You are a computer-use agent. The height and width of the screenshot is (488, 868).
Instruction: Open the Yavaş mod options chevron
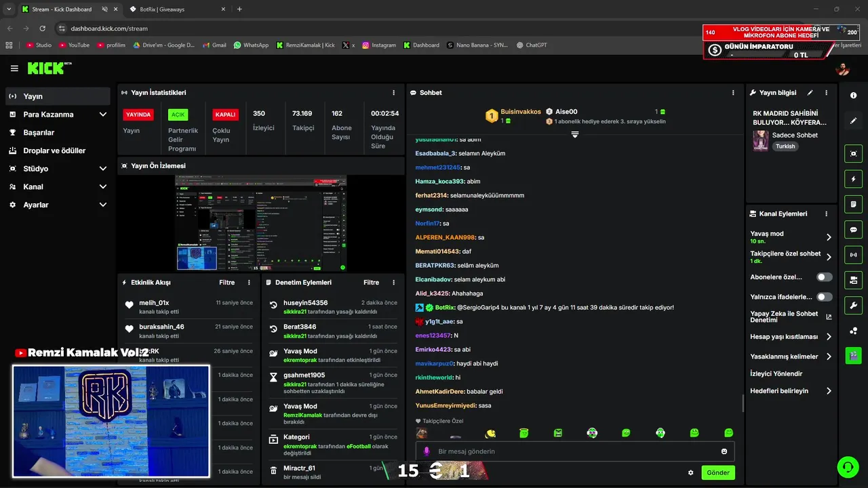[829, 237]
